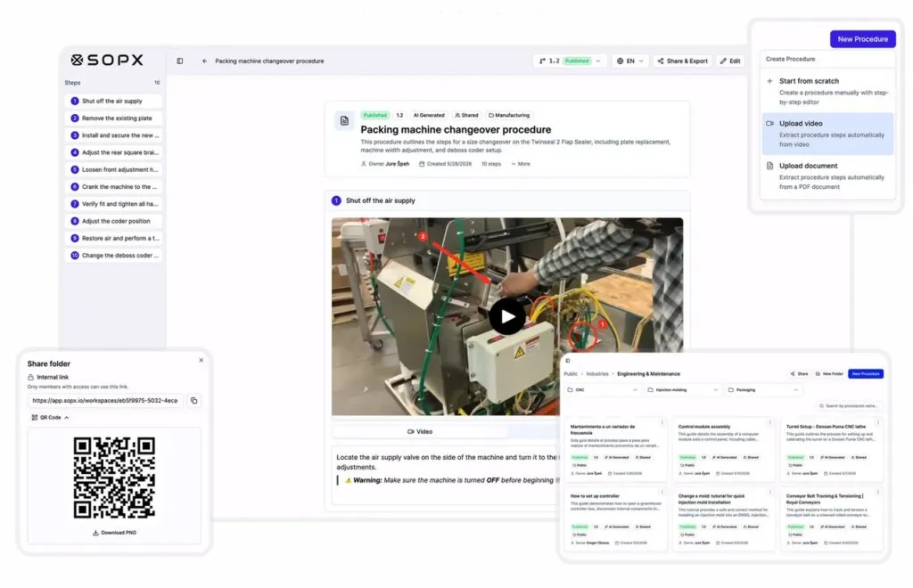The width and height of the screenshot is (913, 588).
Task: Click the plus icon for Start from scratch
Action: point(769,81)
